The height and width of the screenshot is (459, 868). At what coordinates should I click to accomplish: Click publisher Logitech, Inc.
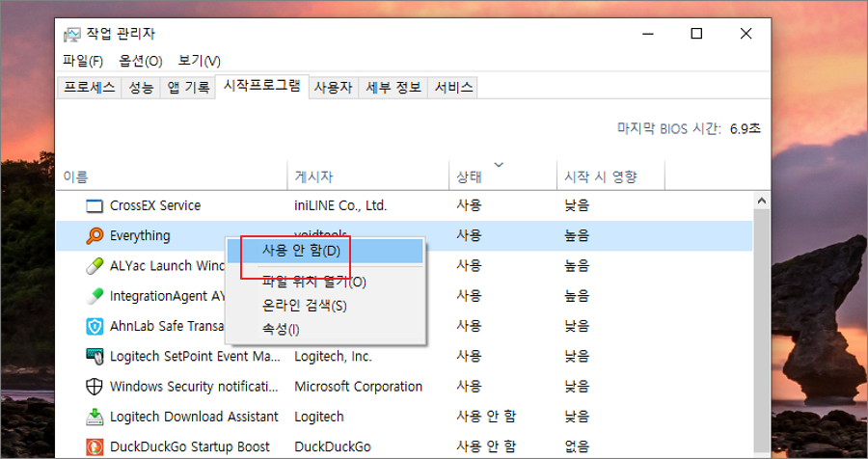(x=334, y=356)
